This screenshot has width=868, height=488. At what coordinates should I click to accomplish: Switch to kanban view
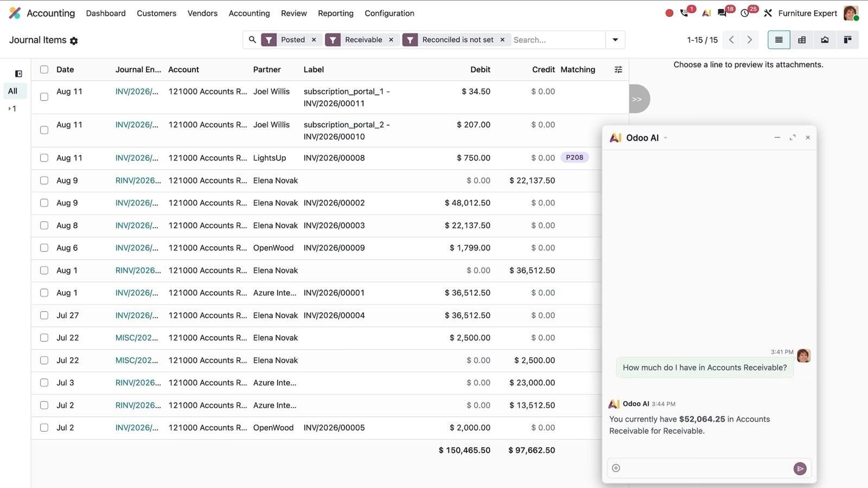coord(847,40)
